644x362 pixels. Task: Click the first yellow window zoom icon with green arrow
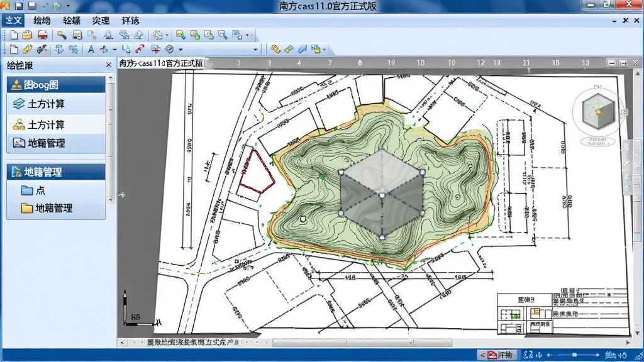click(x=180, y=35)
